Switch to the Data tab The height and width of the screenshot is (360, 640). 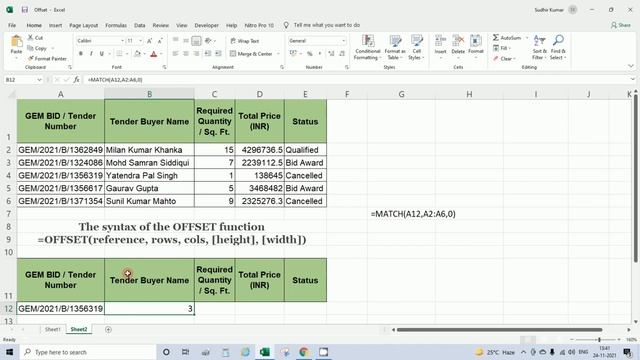[140, 25]
